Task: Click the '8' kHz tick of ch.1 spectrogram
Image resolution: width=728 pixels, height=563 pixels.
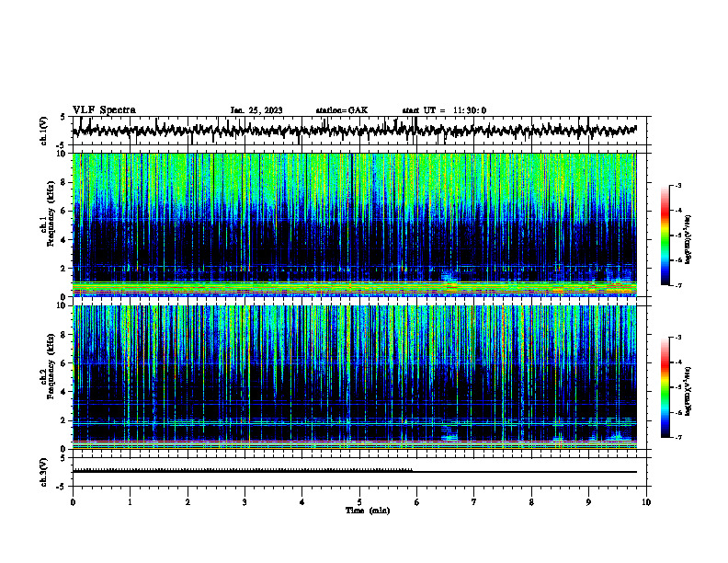Action: (x=64, y=182)
